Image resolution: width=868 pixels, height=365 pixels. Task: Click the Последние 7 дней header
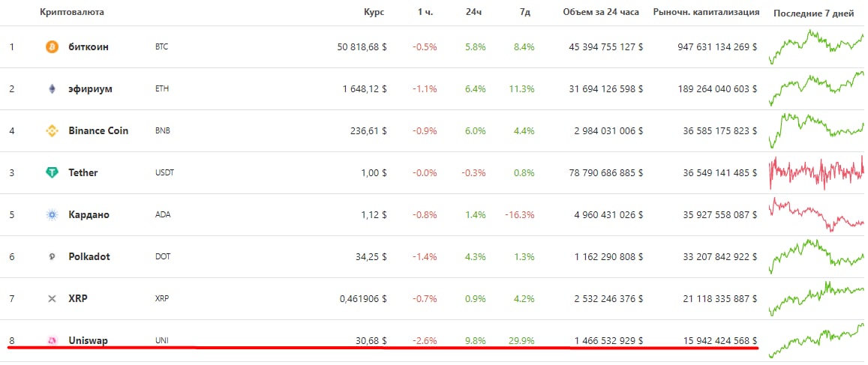pos(814,13)
